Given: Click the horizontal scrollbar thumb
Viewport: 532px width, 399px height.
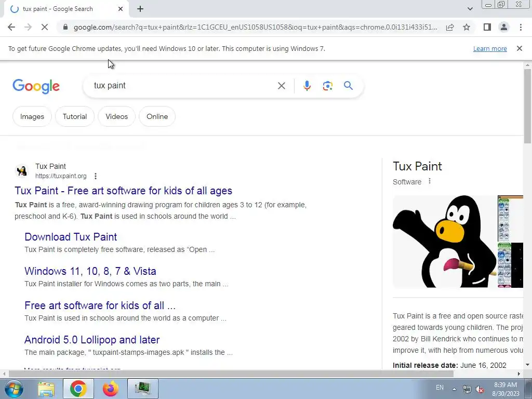Looking at the screenshot, I should pos(231,374).
